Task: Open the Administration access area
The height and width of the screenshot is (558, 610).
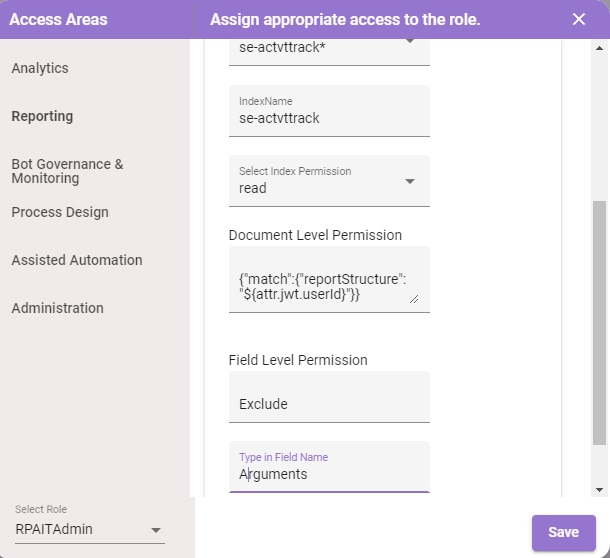Action: (58, 308)
